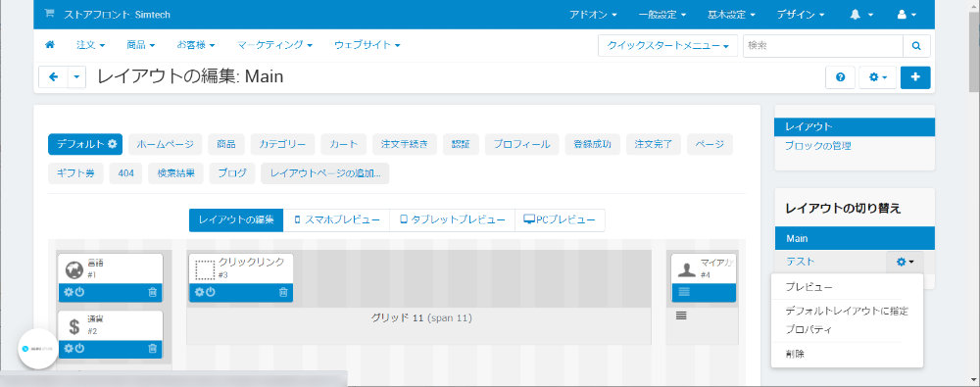
Task: Click the grid handle icon below マイアカ block
Action: pos(681,315)
